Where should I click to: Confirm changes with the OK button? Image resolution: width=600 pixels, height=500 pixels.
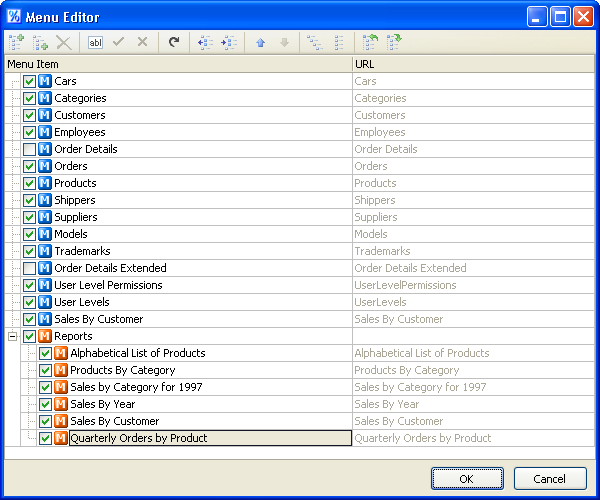[467, 479]
